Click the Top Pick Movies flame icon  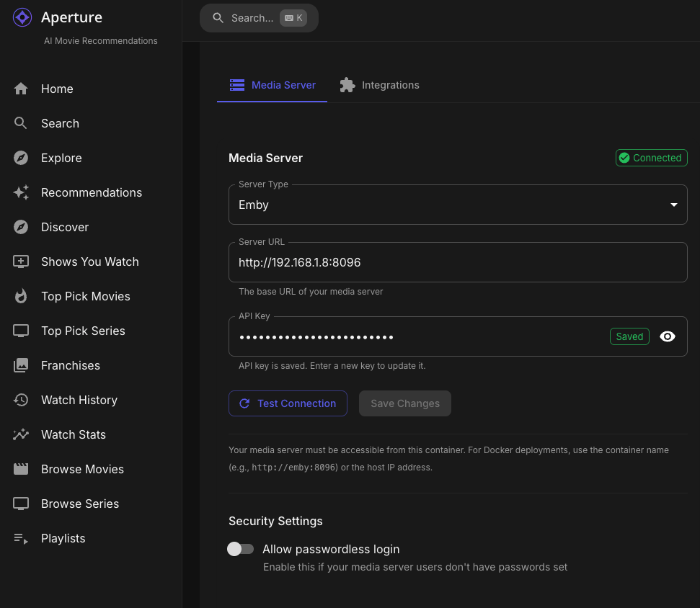click(21, 296)
